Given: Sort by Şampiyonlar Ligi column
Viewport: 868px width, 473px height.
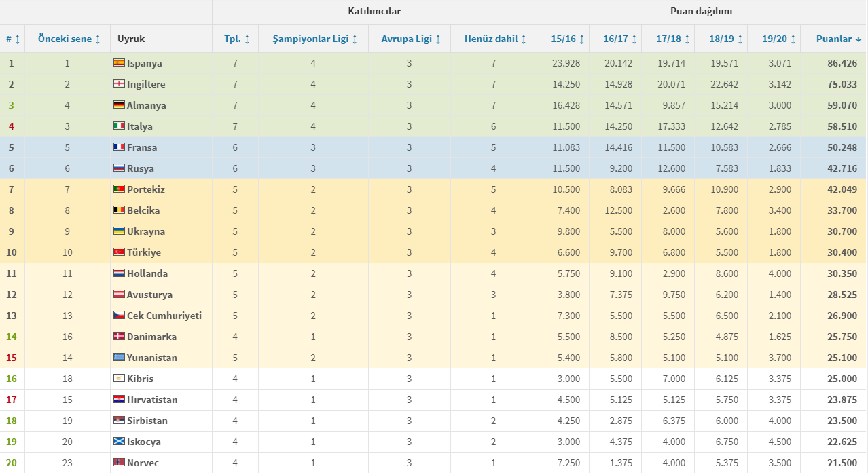Looking at the screenshot, I should coord(315,39).
